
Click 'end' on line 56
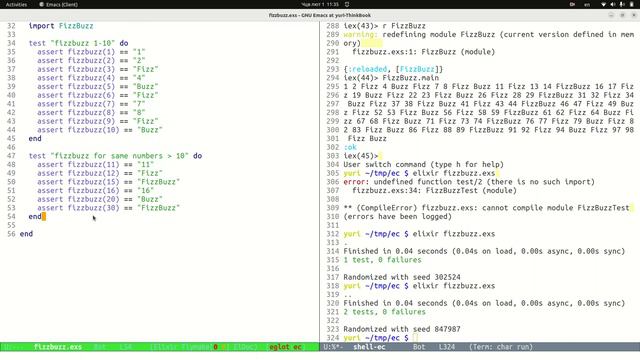(x=26, y=234)
